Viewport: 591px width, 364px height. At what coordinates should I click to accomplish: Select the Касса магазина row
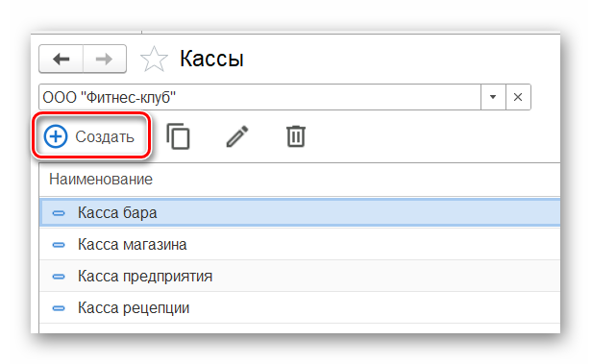[300, 245]
